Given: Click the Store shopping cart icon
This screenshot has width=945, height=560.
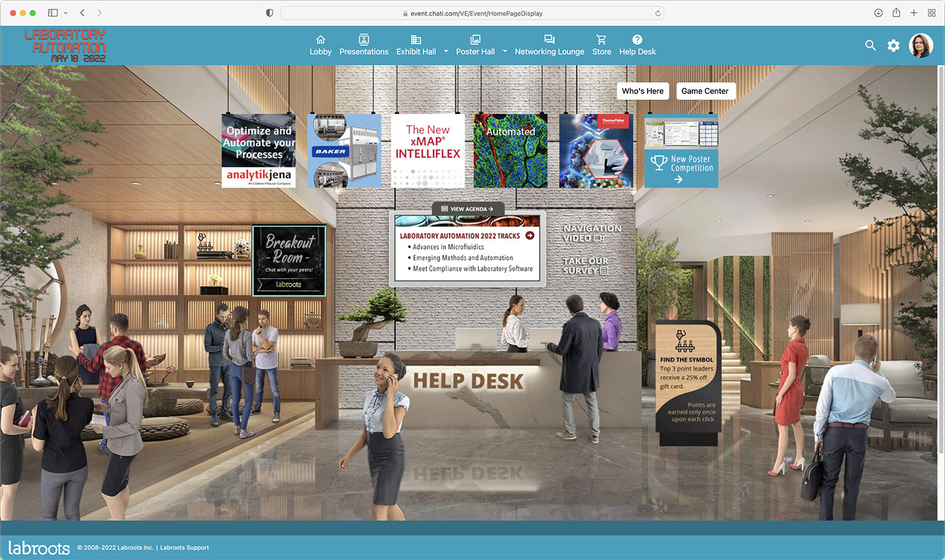Looking at the screenshot, I should pos(601,38).
